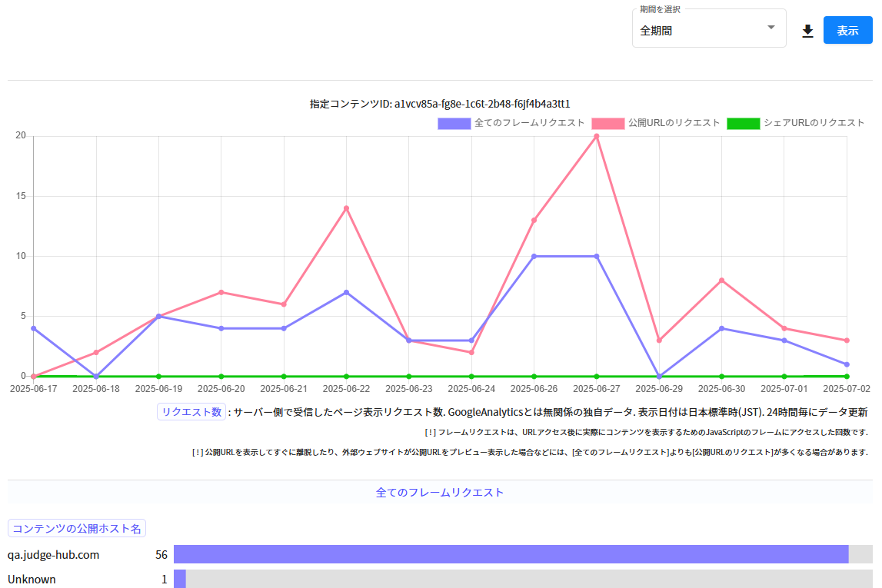Viewport: 882px width, 588px height.
Task: Click the qa.judge-hub.com host name
Action: pos(53,555)
